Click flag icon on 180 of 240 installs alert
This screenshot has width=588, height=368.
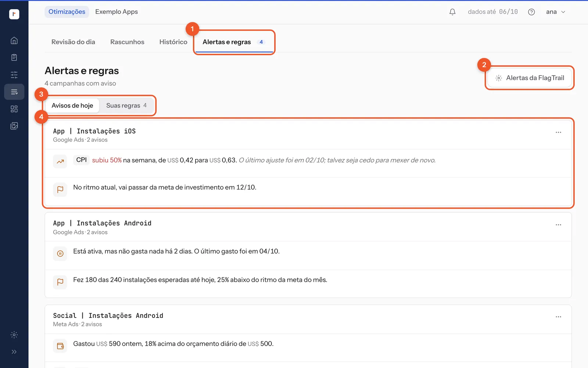tap(60, 282)
